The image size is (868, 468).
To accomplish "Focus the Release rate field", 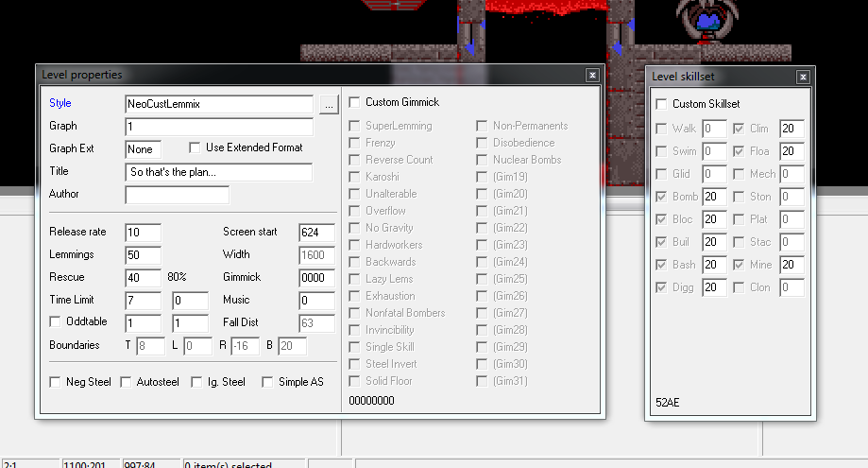I will pos(143,233).
